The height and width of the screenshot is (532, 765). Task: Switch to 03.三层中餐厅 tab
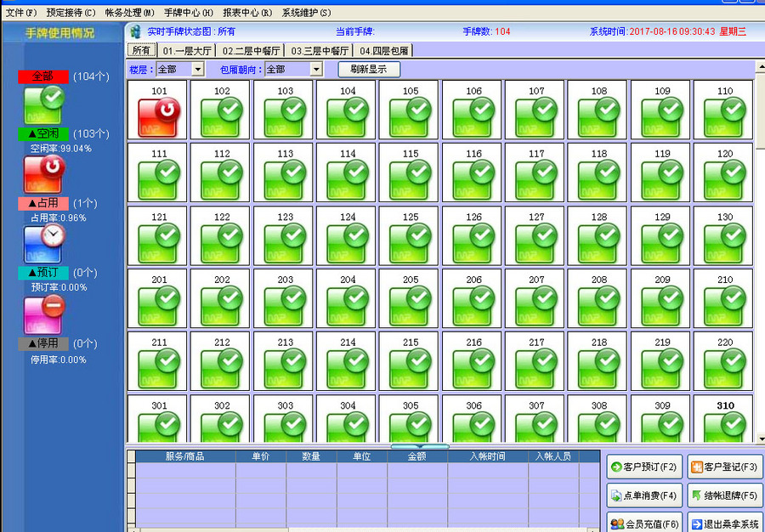click(320, 51)
